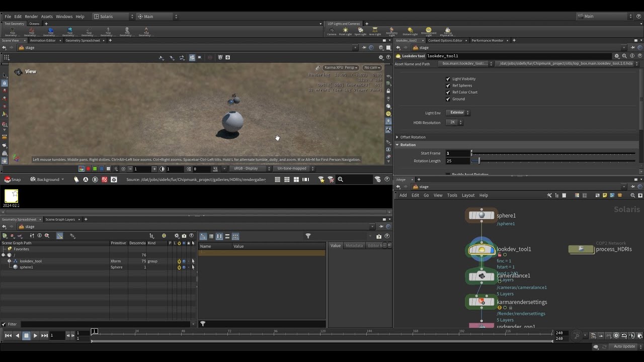Image resolution: width=644 pixels, height=362 pixels.
Task: Open the HDRI Resolution 2K dropdown
Action: click(455, 122)
